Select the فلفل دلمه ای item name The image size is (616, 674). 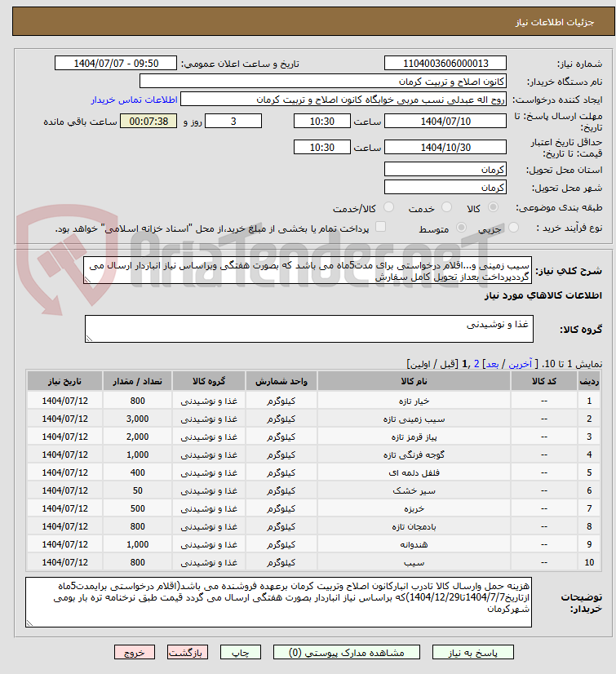pyautogui.click(x=414, y=472)
